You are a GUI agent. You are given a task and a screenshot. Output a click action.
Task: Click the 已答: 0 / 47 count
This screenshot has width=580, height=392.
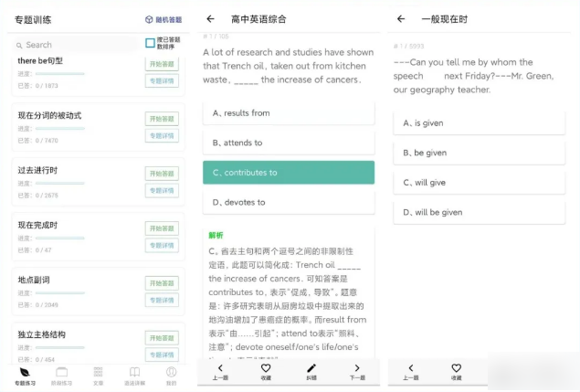click(x=35, y=250)
